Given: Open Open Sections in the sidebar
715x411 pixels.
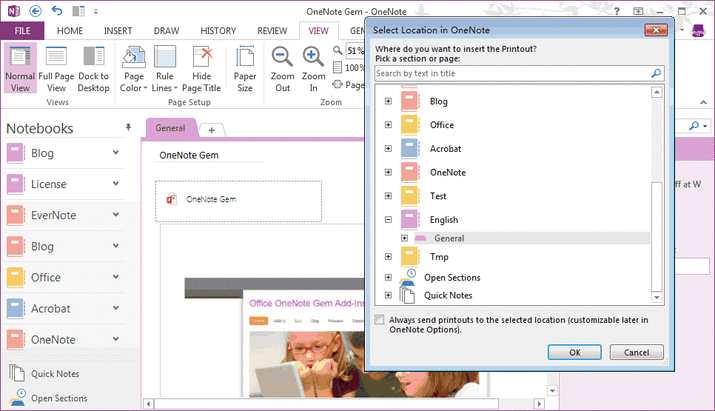Looking at the screenshot, I should click(x=59, y=398).
